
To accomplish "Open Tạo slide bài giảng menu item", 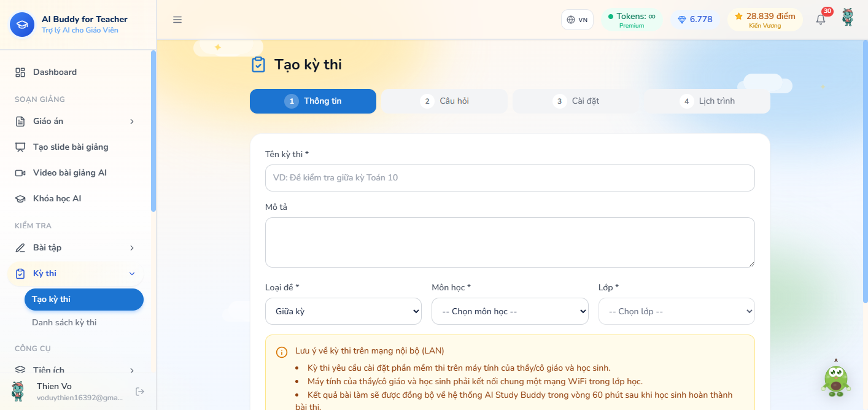I will pyautogui.click(x=75, y=147).
